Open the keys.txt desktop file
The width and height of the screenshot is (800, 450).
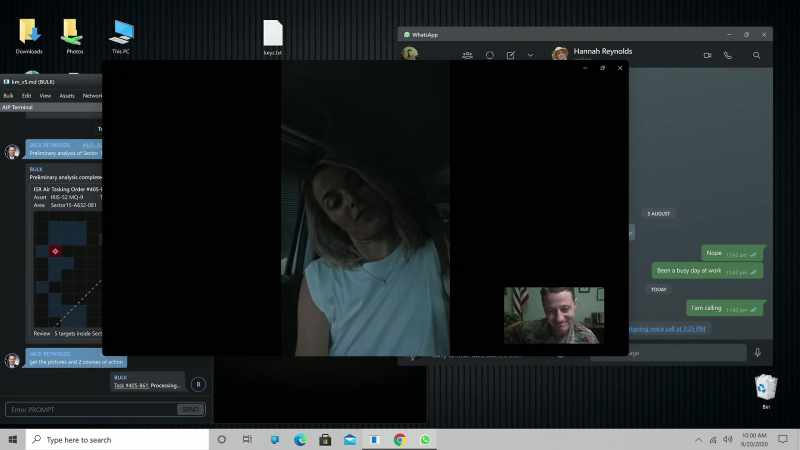click(272, 38)
